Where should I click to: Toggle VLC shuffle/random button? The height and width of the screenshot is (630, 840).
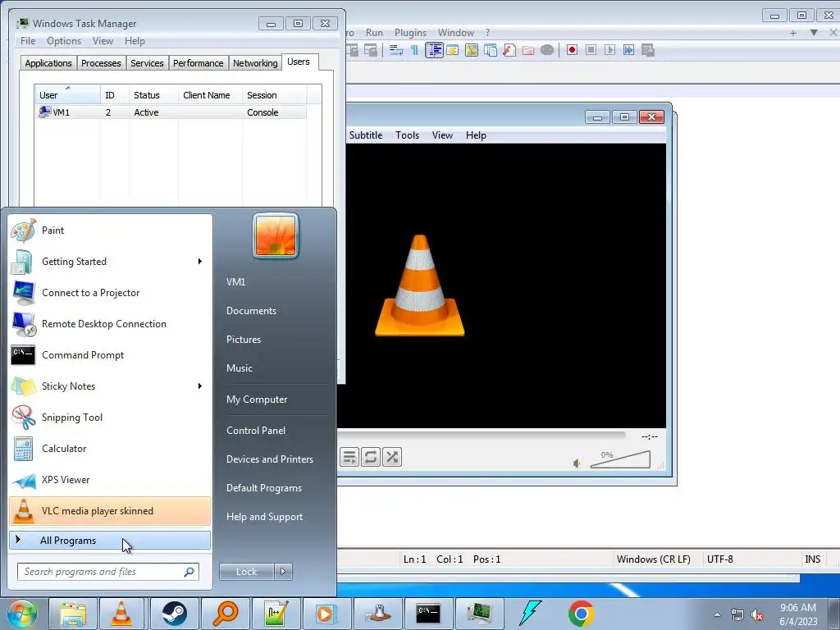pyautogui.click(x=392, y=457)
